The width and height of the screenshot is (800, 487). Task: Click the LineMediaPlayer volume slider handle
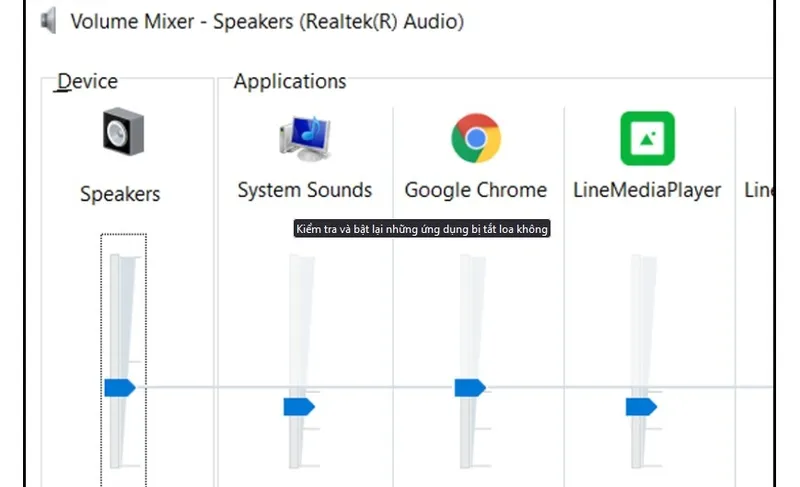641,406
